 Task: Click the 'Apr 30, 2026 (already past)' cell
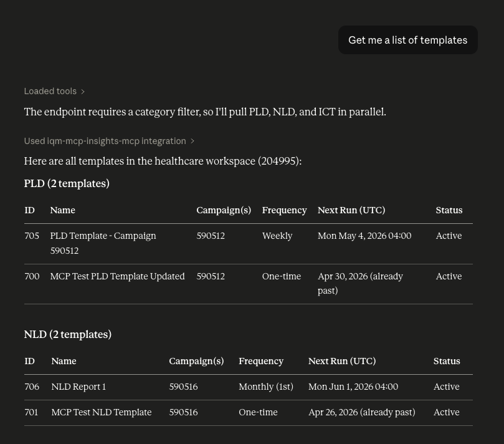(360, 284)
